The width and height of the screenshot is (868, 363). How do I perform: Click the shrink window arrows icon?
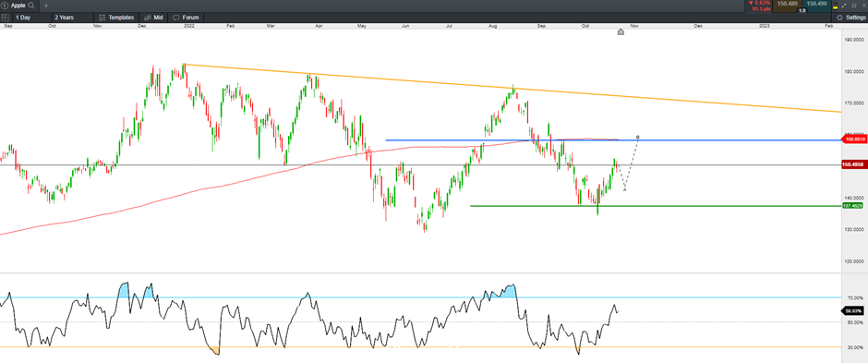coord(844,5)
